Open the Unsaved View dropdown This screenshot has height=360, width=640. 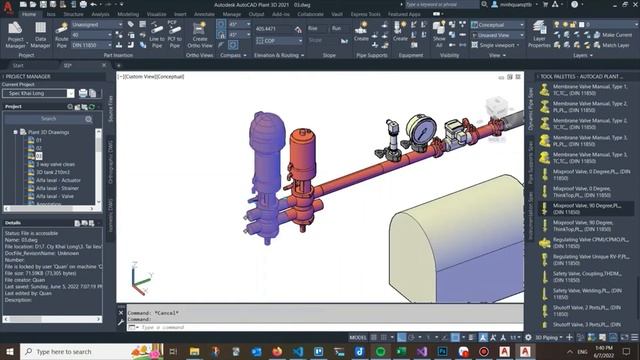point(498,36)
